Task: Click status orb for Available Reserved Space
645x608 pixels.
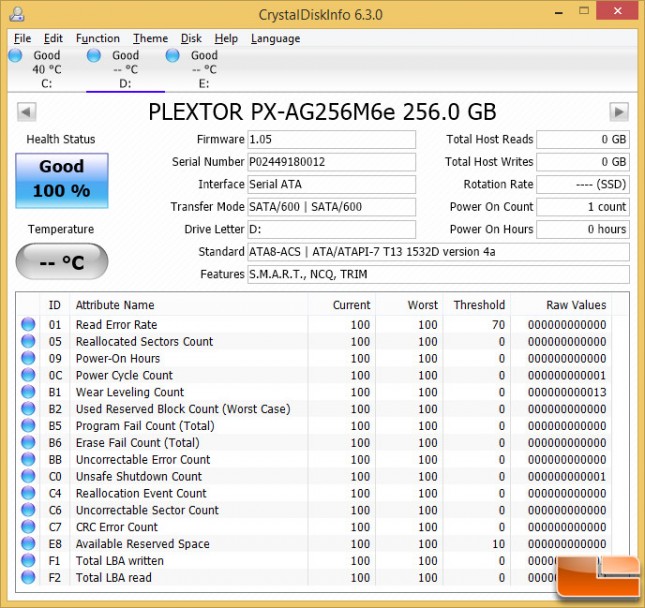Action: point(28,543)
